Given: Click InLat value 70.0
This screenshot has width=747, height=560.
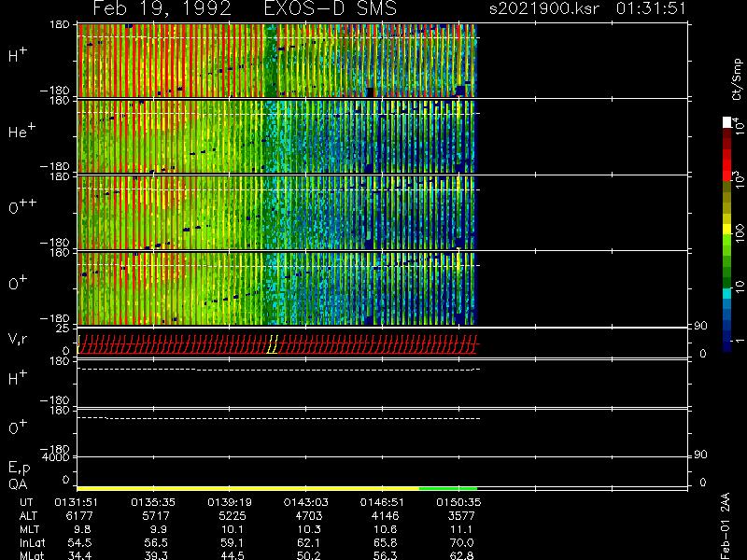Looking at the screenshot, I should pos(461,543).
